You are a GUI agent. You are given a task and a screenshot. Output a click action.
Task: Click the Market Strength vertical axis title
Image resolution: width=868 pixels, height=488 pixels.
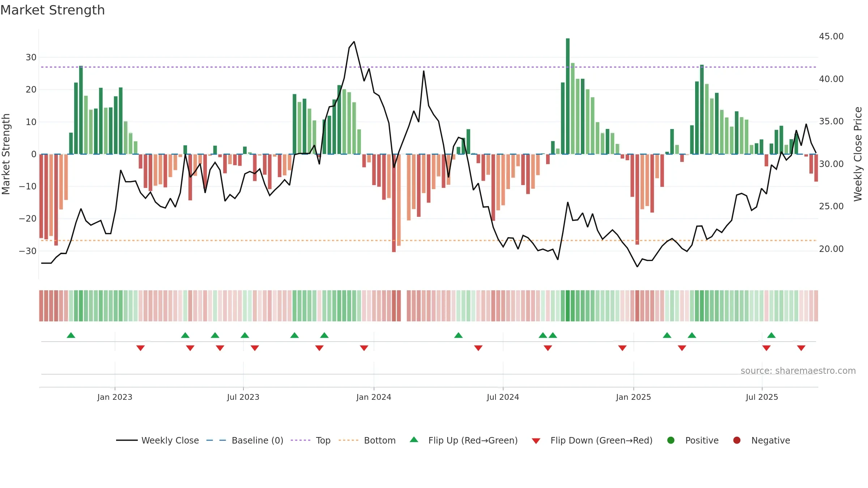click(6, 154)
